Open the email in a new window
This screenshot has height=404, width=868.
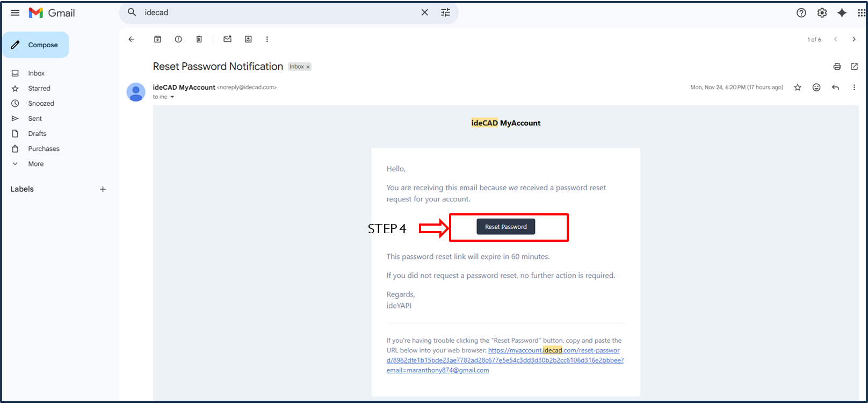(x=854, y=67)
